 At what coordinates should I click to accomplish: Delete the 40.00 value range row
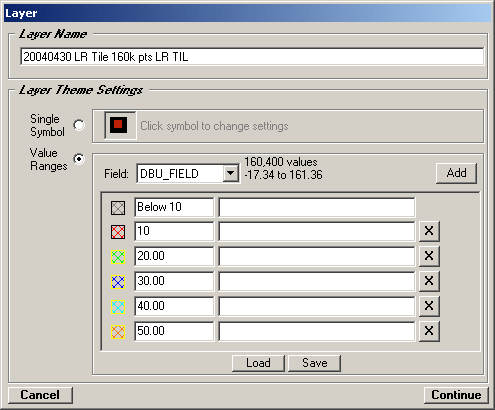tap(429, 306)
